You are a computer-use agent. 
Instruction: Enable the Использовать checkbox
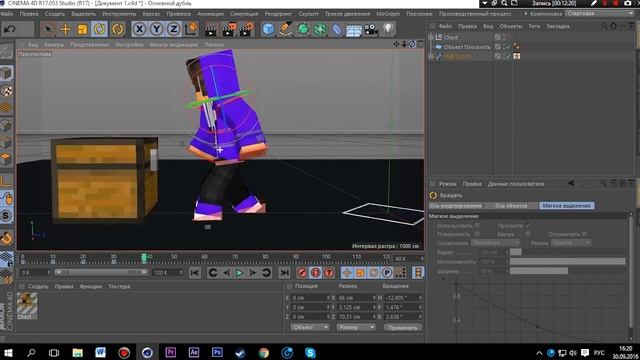477,225
